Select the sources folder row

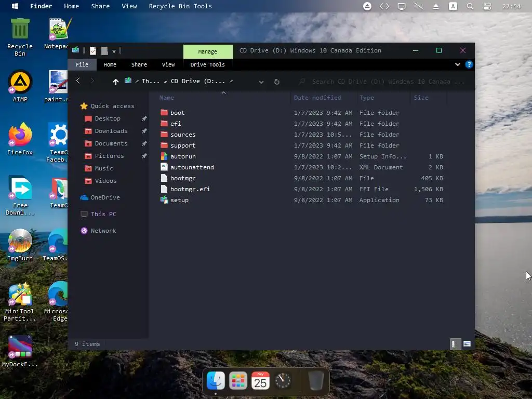[x=302, y=135]
